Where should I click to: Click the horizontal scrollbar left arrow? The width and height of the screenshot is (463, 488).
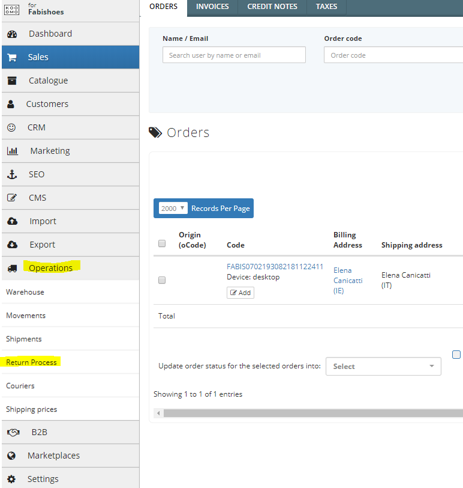tap(159, 413)
